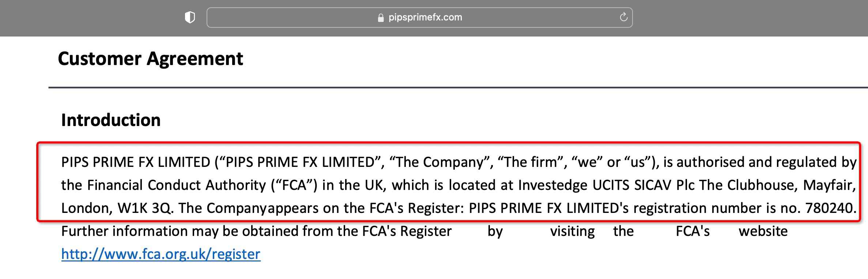Click the postcode W1K 3Q
868x279 pixels.
[144, 208]
